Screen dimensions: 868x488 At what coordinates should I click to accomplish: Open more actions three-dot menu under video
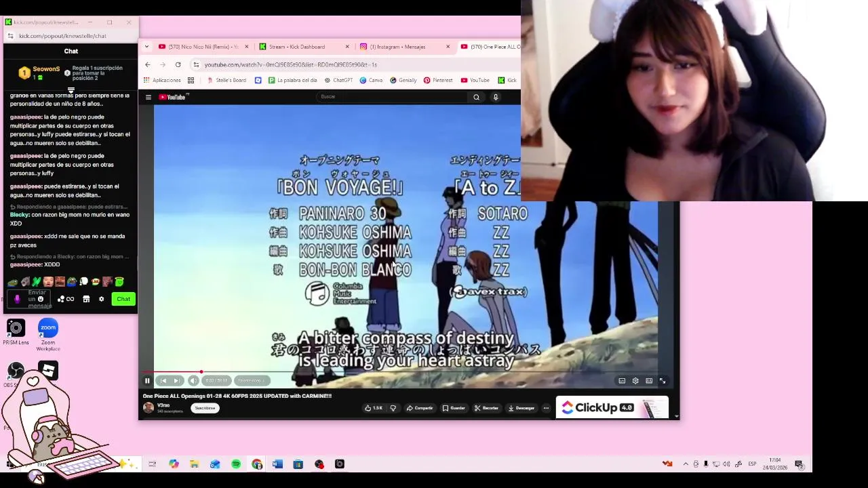[x=546, y=408]
